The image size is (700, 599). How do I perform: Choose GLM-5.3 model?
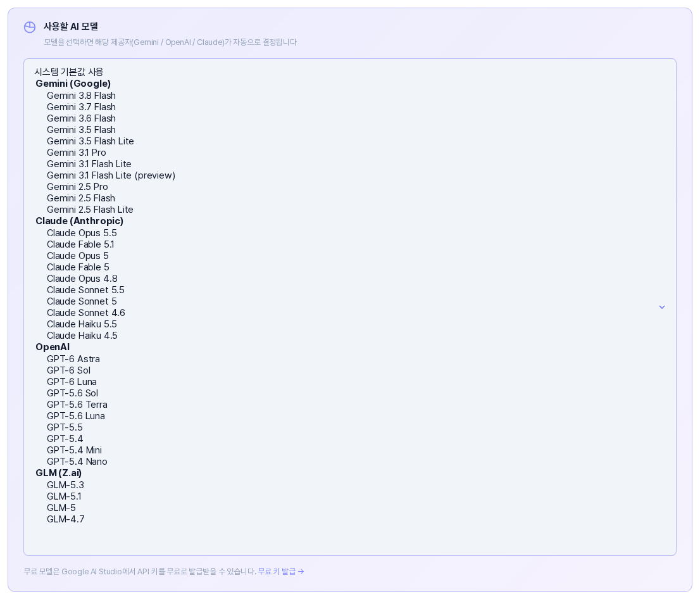[65, 485]
